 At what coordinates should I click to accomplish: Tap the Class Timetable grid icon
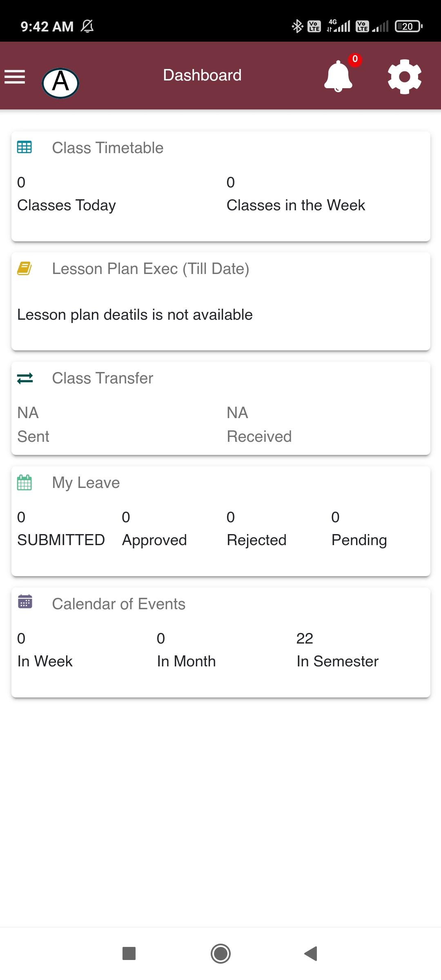[x=24, y=147]
